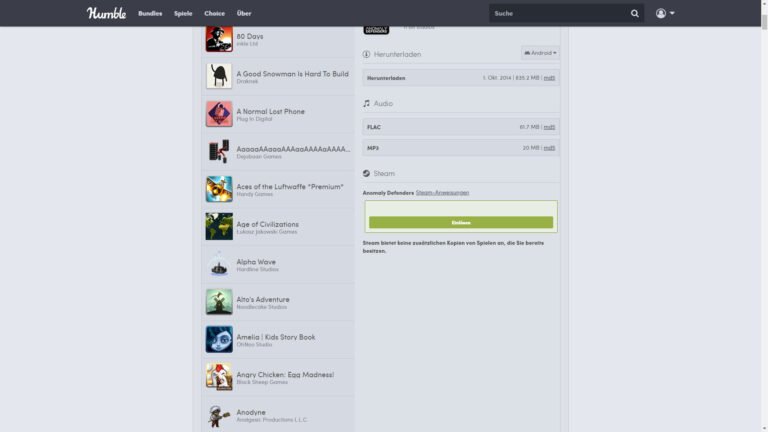The width and height of the screenshot is (768, 432).
Task: Open the Über menu
Action: pos(244,13)
